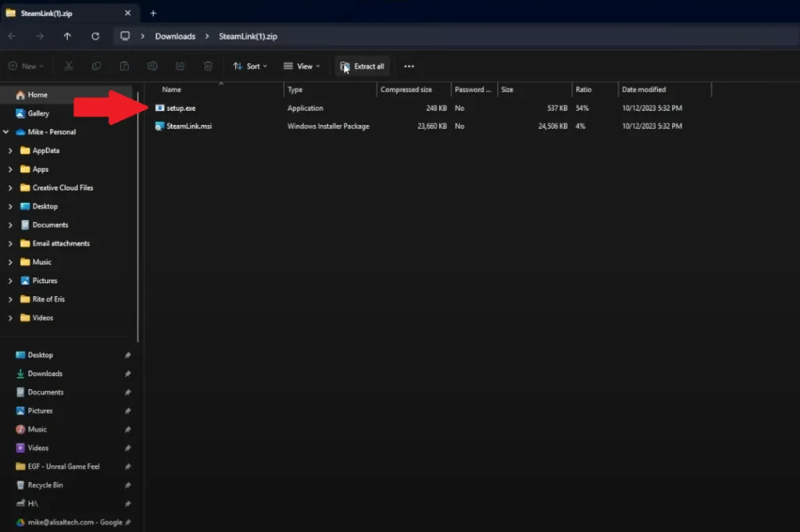
Task: Expand the Desktop tree node under OneDrive
Action: [10, 206]
